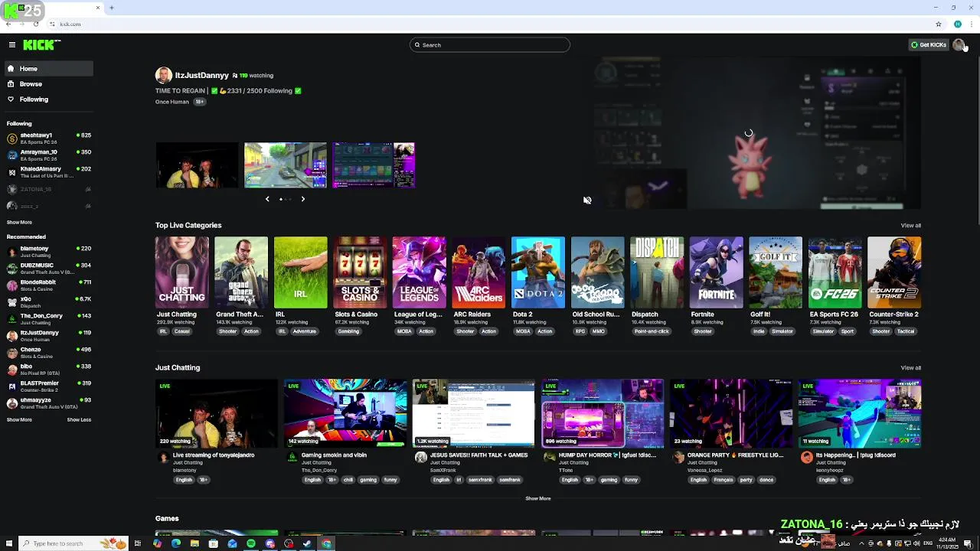The image size is (980, 551).
Task: Open Slots & Casino category card
Action: point(360,272)
